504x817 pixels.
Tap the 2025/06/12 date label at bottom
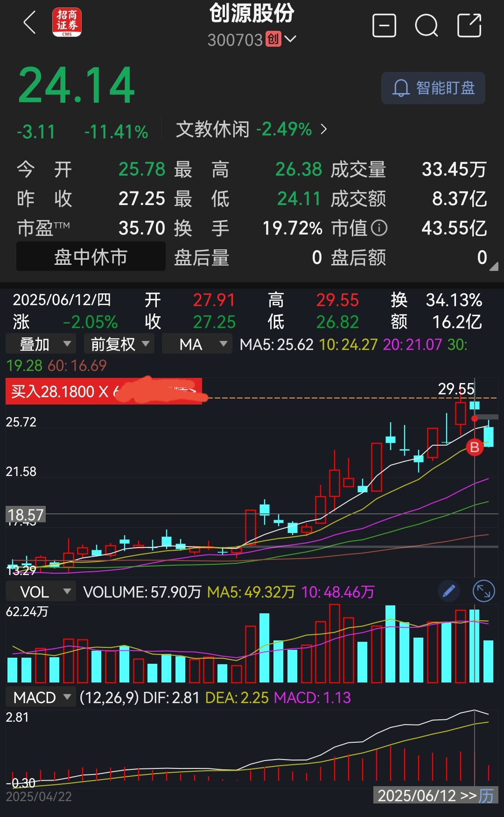click(417, 796)
